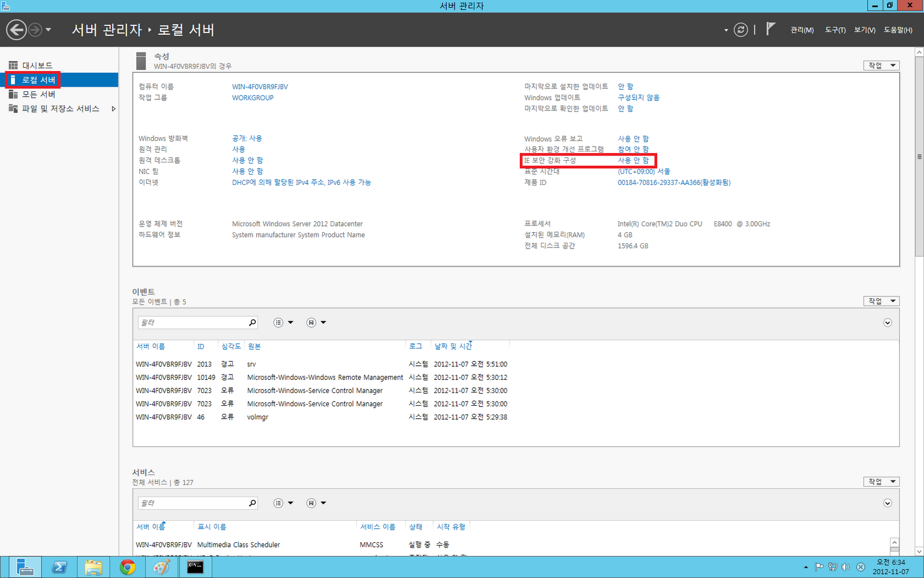Click the volume speaker icon in the tray
Image resolution: width=924 pixels, height=578 pixels.
click(845, 567)
